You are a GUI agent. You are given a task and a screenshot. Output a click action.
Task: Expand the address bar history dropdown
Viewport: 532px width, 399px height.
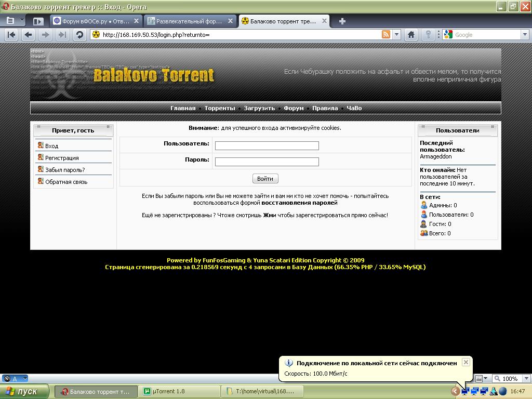(x=396, y=35)
